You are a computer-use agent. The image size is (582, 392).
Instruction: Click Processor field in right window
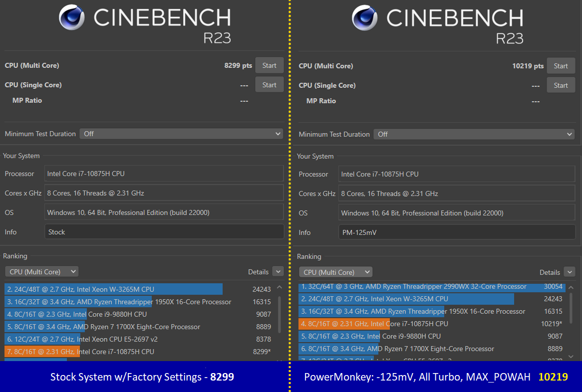point(457,174)
